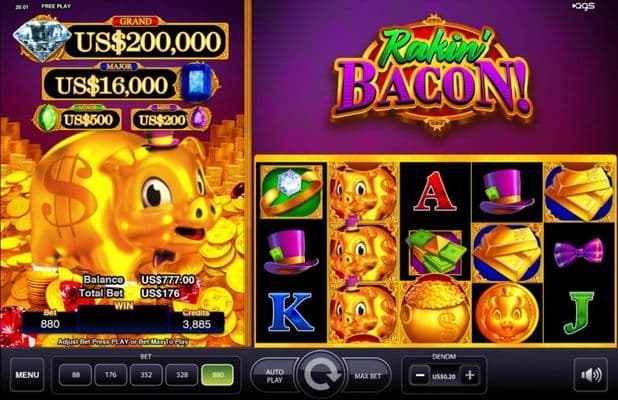Click the pot of gold reel symbol
The height and width of the screenshot is (400, 618).
[x=435, y=311]
